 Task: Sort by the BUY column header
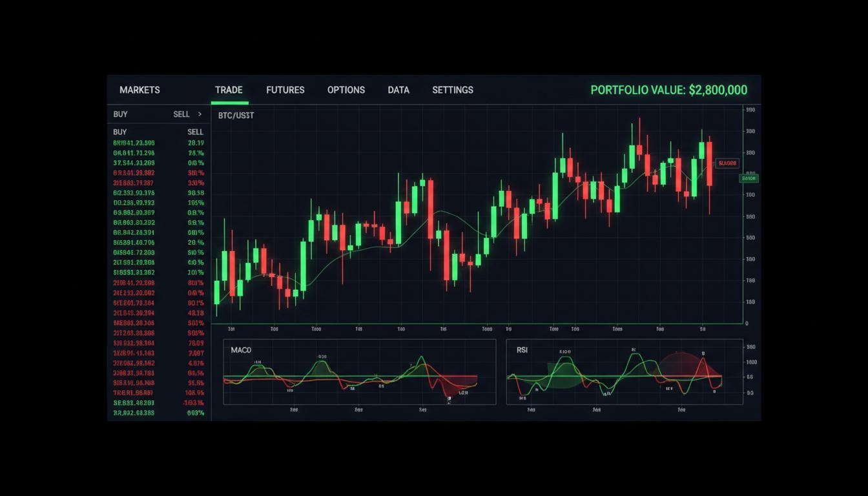click(x=120, y=132)
